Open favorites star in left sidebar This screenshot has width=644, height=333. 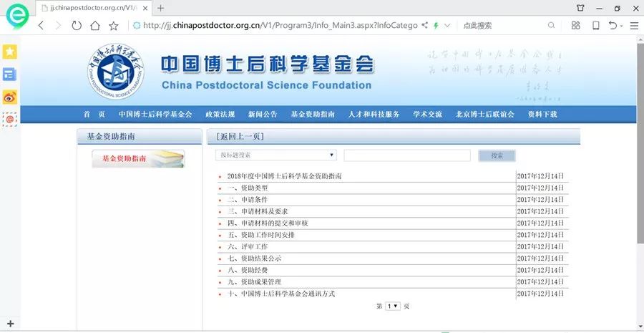tap(10, 52)
